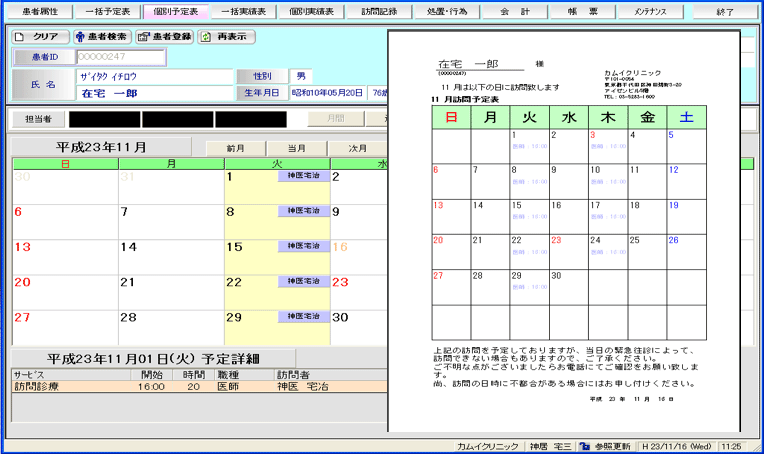Click the refresh icon on 再表示
This screenshot has height=454, width=764.
(x=206, y=37)
